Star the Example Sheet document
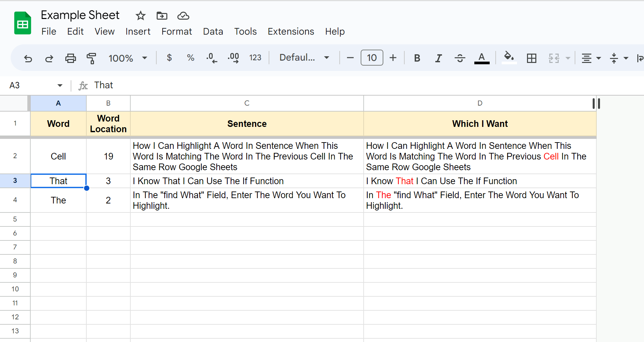Image resolution: width=644 pixels, height=342 pixels. pyautogui.click(x=140, y=16)
